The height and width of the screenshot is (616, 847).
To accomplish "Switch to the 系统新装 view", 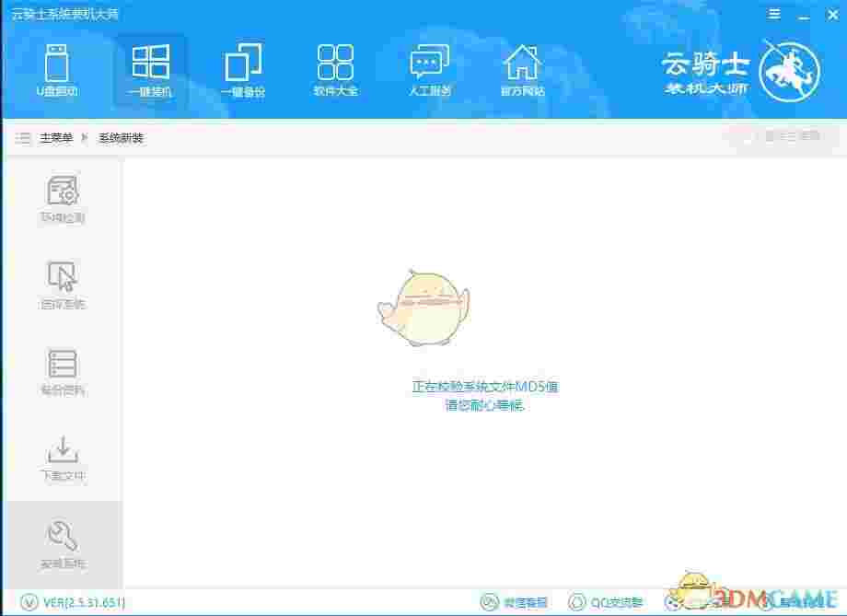I will pyautogui.click(x=122, y=136).
